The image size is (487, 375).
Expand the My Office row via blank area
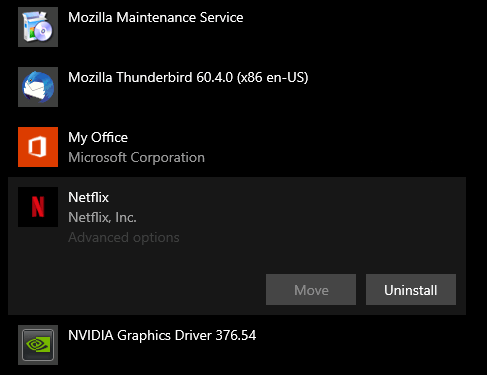[x=333, y=147]
